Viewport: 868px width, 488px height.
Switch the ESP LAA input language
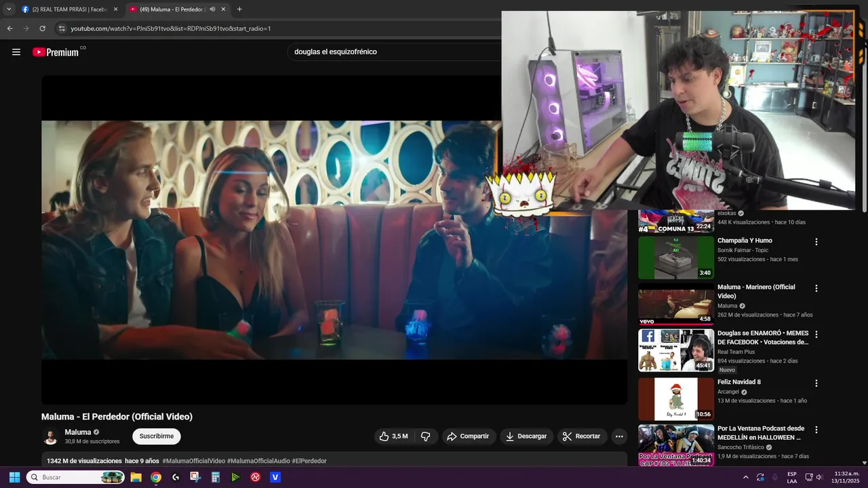point(792,477)
